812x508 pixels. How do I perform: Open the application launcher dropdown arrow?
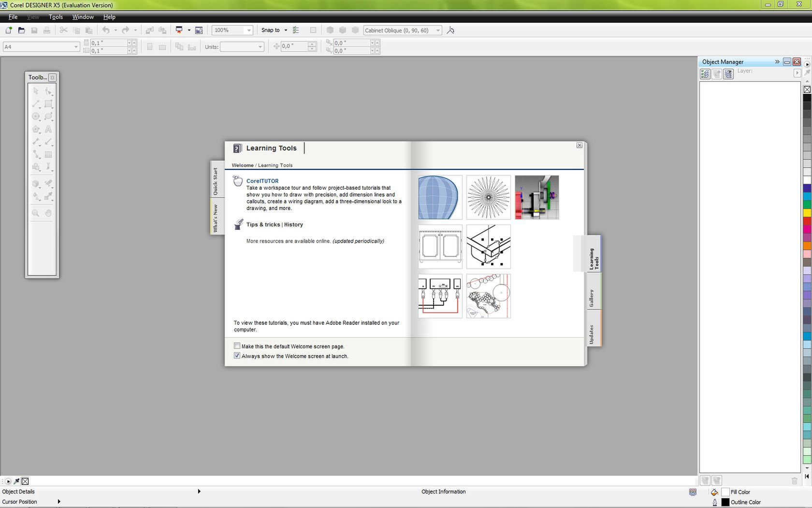coord(189,30)
